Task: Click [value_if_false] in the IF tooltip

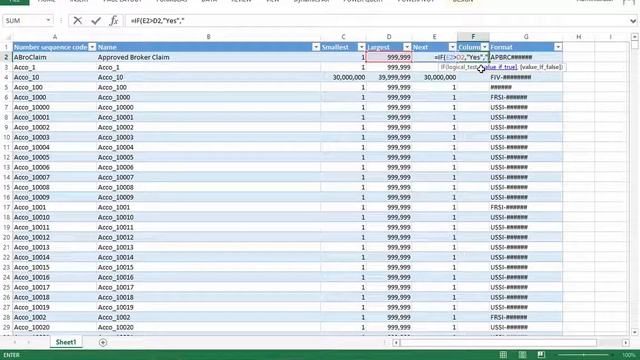Action: pos(541,67)
